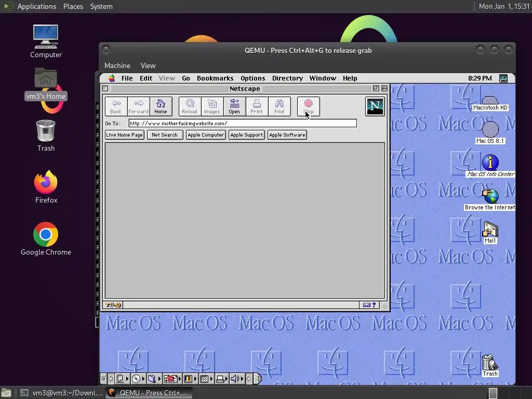Screen dimensions: 532x399
Task: Open QEMU View menu
Action: pos(148,66)
